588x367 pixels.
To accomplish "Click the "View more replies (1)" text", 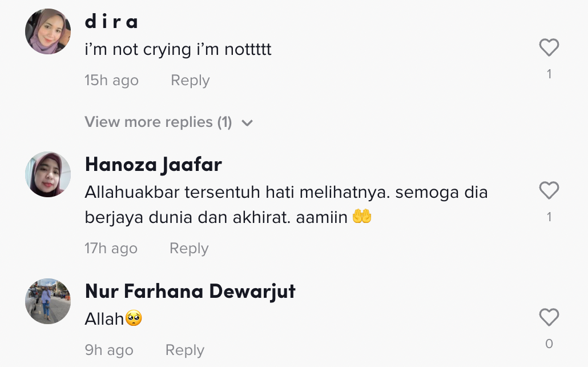I will point(158,122).
